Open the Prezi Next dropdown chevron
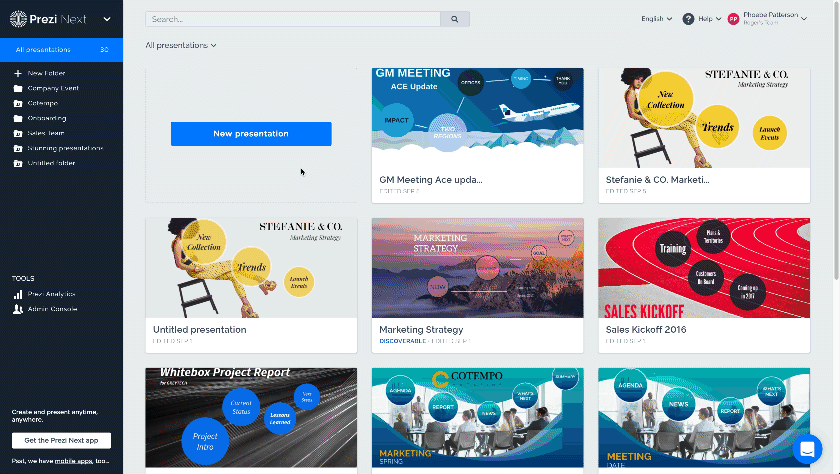Viewport: 840px width, 474px height. [107, 19]
